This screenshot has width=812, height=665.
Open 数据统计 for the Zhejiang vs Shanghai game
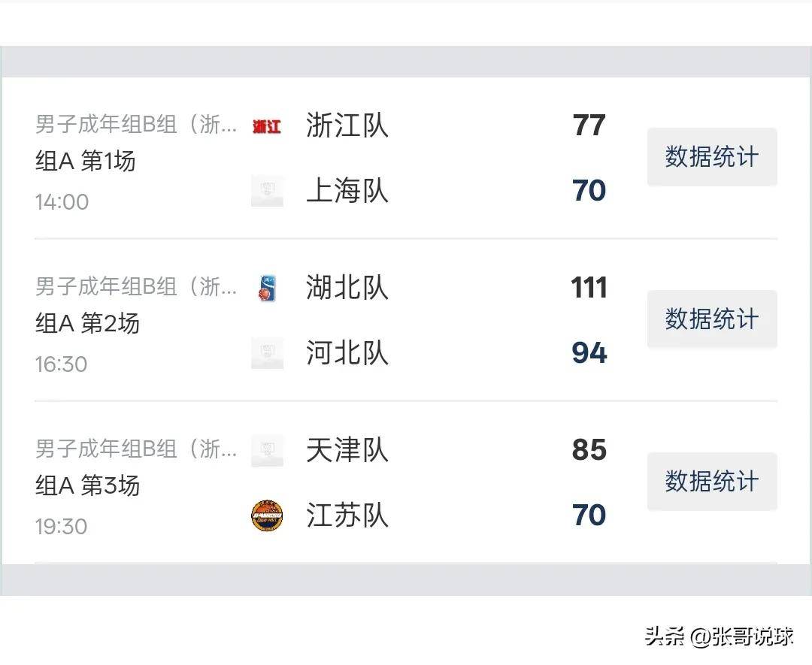pyautogui.click(x=711, y=157)
